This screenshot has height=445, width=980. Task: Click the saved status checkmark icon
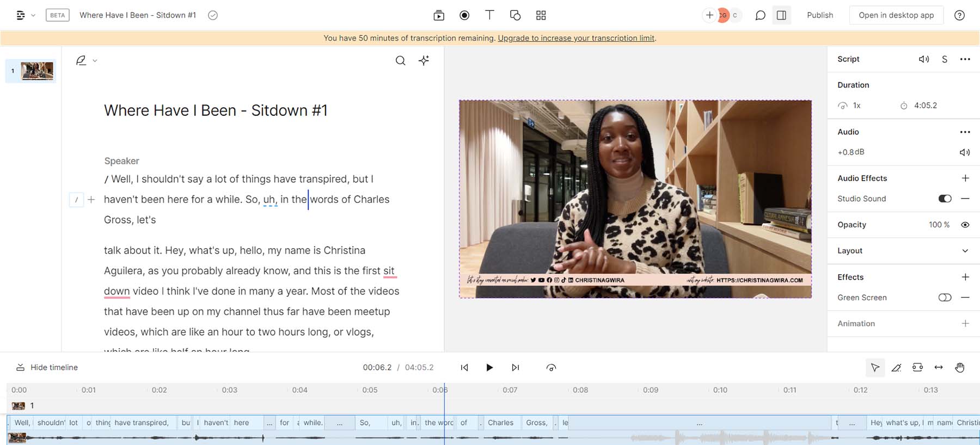pyautogui.click(x=213, y=15)
